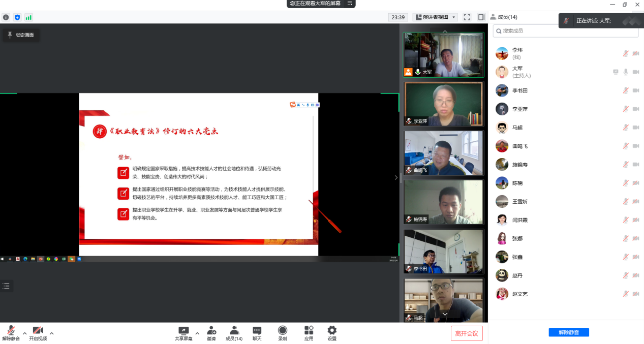
Task: Unmute microphone via 解除静音 toolbar button
Action: [x=11, y=333]
